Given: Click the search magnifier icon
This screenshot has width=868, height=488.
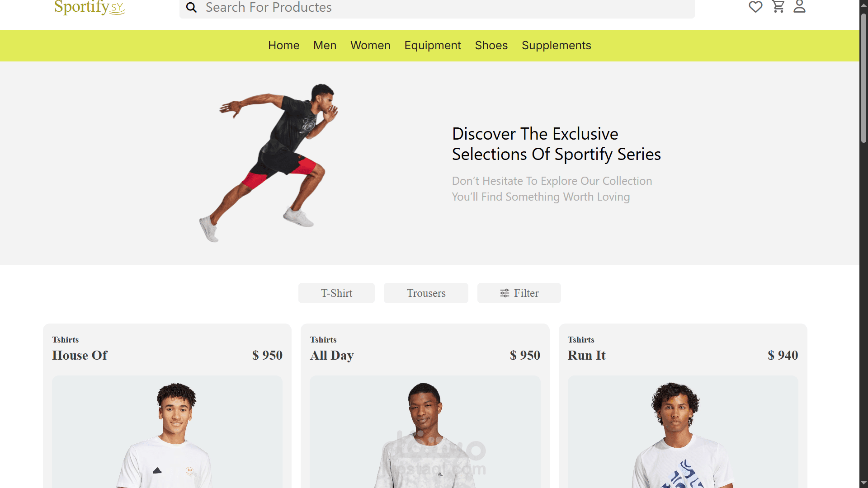Looking at the screenshot, I should click(x=191, y=7).
